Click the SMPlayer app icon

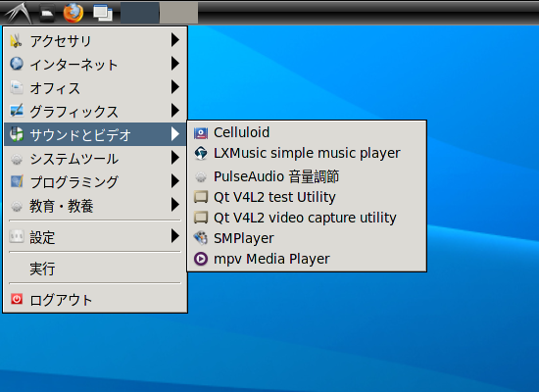click(201, 238)
